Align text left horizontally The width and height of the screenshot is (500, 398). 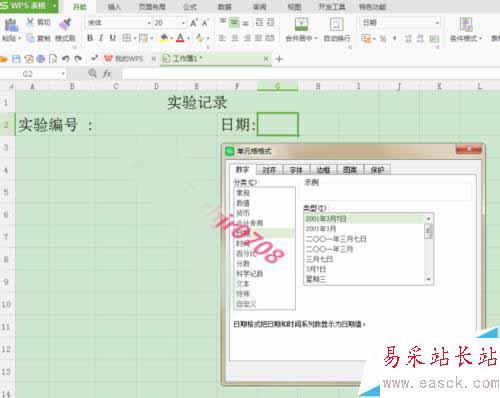click(x=222, y=38)
